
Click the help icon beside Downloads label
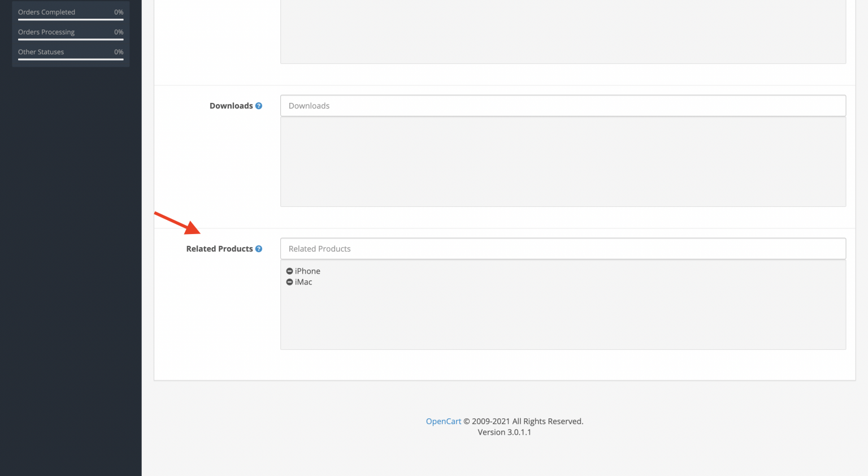[259, 105]
